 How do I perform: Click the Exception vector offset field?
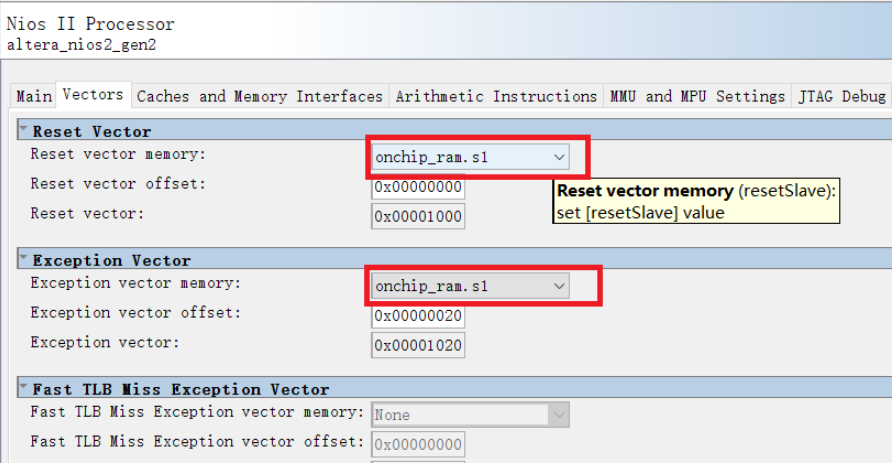(x=418, y=315)
